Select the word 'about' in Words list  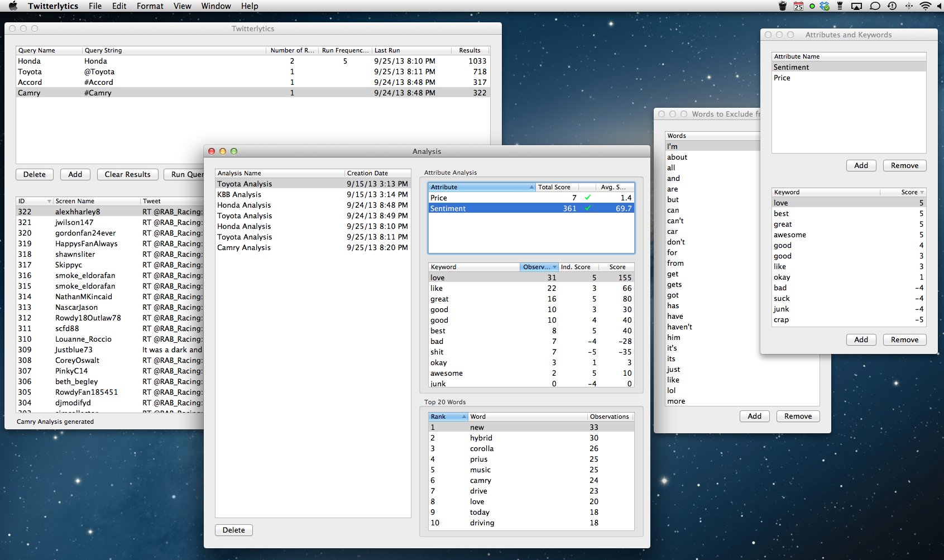coord(713,157)
